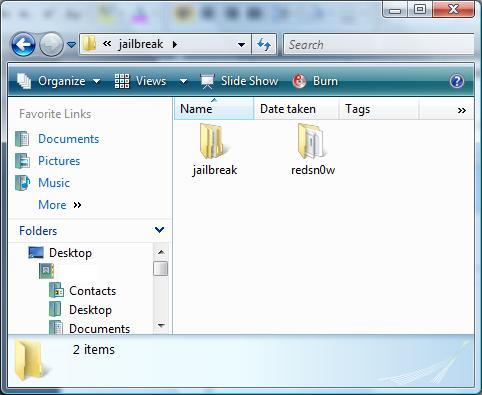
Task: Click the Burn toolbar button
Action: click(x=315, y=81)
